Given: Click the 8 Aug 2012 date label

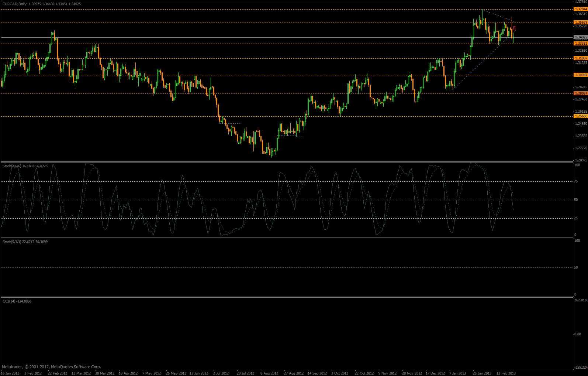Looking at the screenshot, I should click(269, 373).
